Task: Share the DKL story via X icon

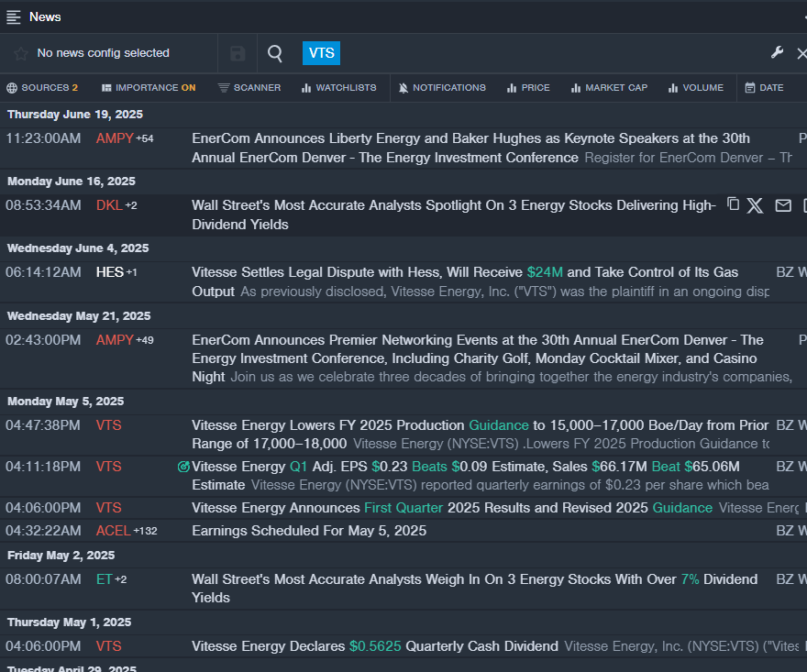Action: click(755, 205)
